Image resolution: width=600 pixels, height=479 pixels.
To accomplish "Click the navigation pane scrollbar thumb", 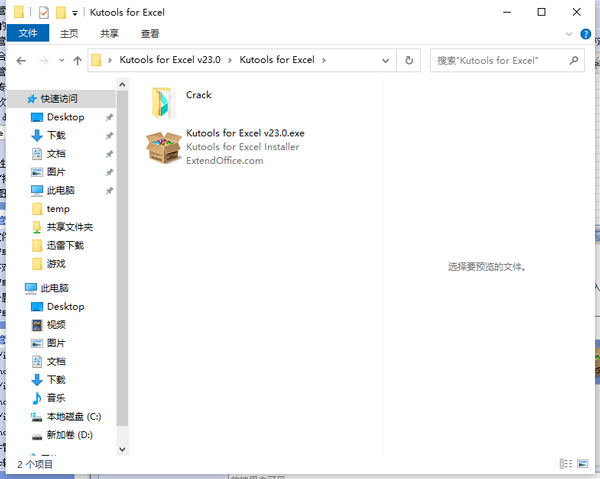I will [x=122, y=258].
